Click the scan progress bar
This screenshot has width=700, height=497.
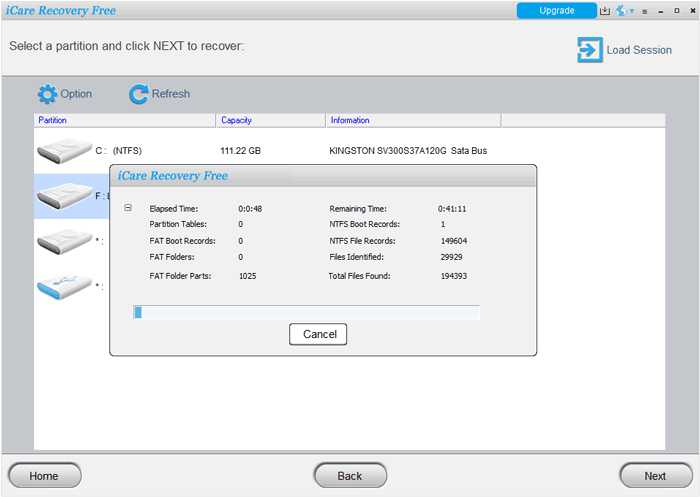[306, 313]
